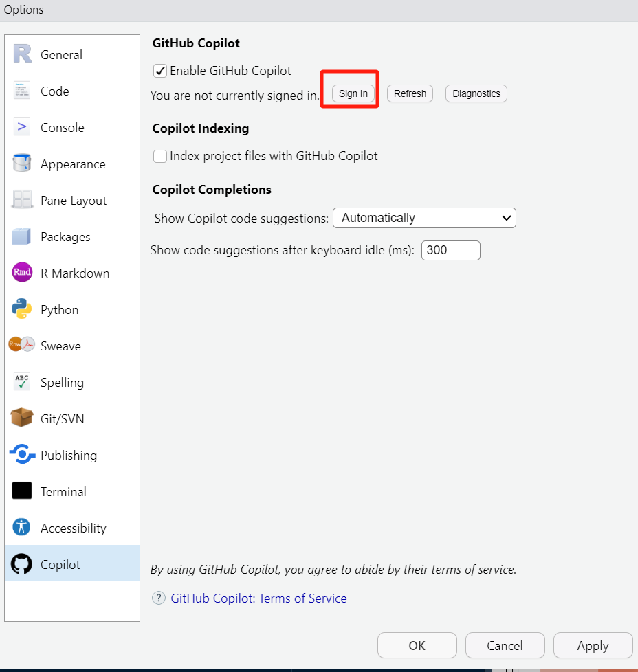This screenshot has height=672, width=638.
Task: Open the General options section
Action: tap(72, 54)
